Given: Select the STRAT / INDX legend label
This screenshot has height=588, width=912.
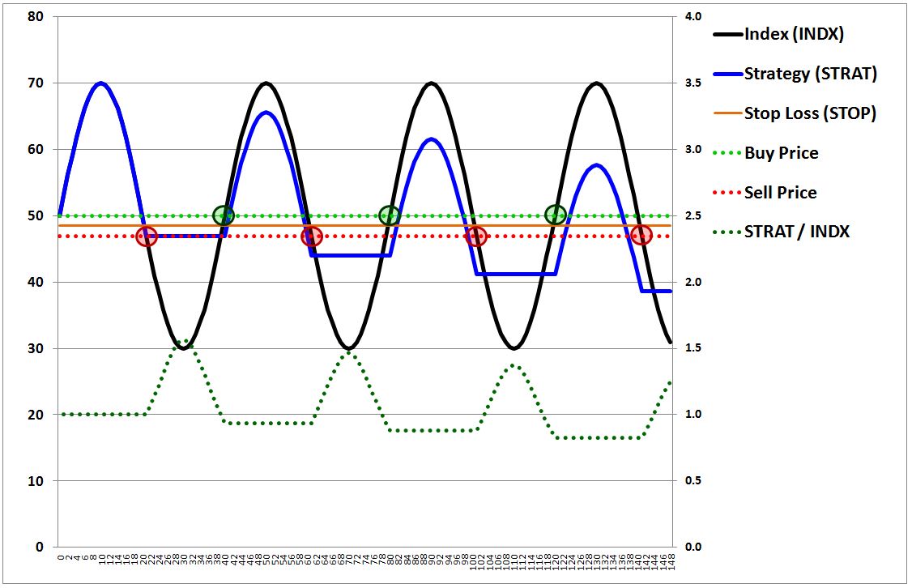Looking at the screenshot, I should [x=797, y=232].
